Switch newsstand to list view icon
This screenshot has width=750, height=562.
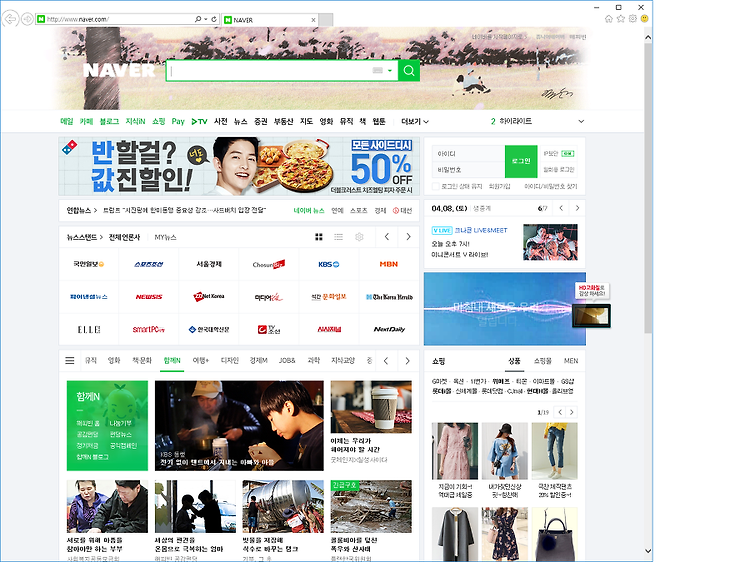click(338, 237)
